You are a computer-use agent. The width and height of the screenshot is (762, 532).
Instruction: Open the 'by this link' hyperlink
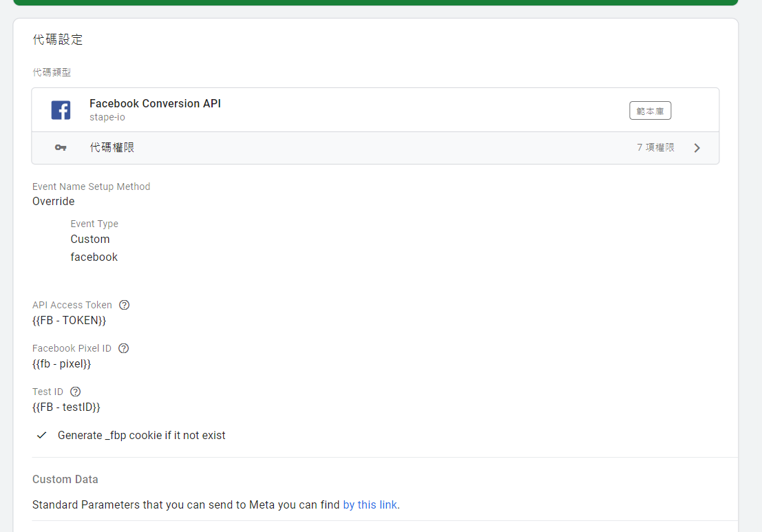(370, 504)
